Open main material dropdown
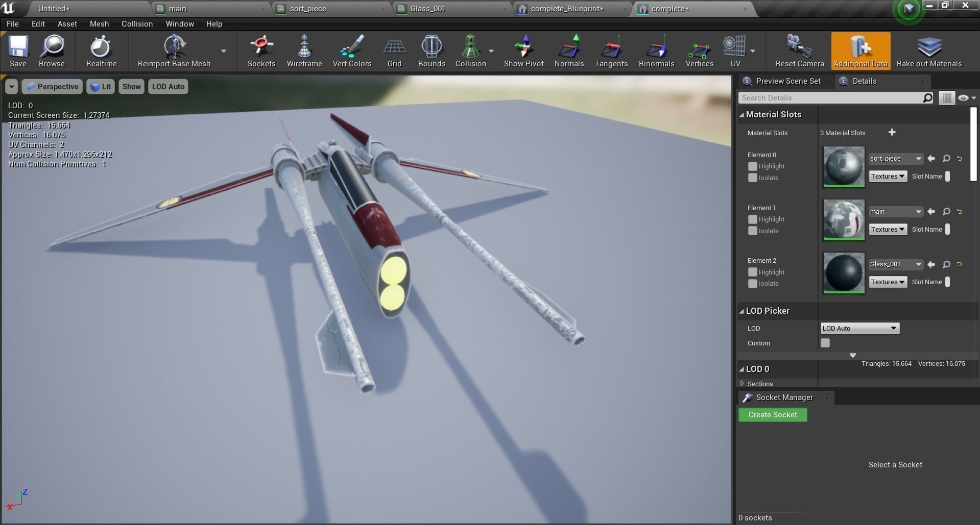This screenshot has height=525, width=980. pyautogui.click(x=895, y=211)
